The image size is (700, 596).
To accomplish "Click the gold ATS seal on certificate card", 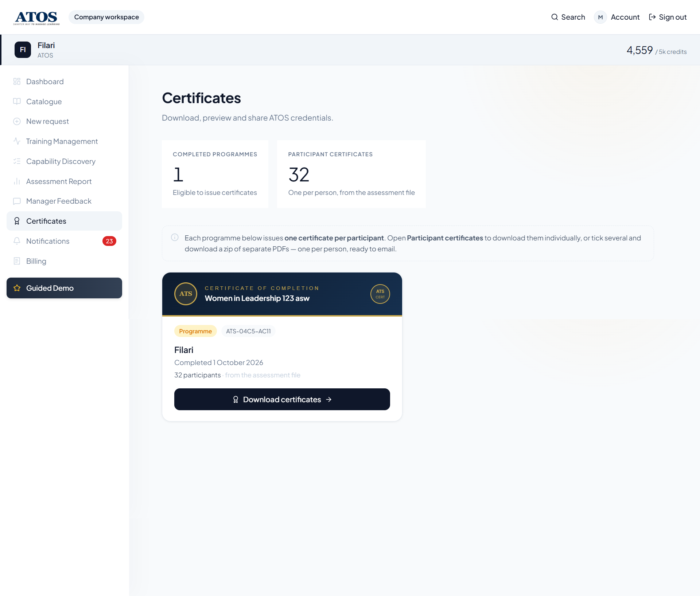I will pos(186,294).
